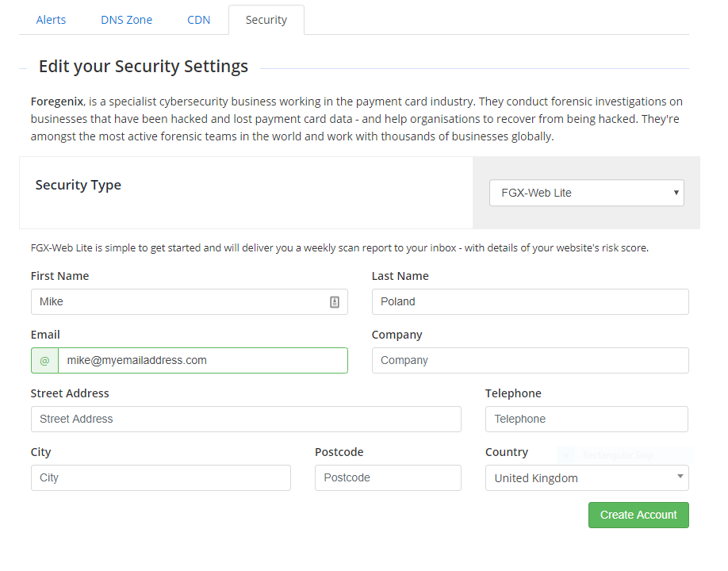This screenshot has width=728, height=571.
Task: Click the Security Type section label
Action: click(79, 185)
